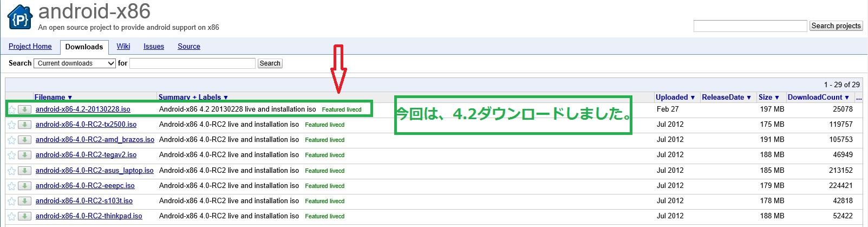The width and height of the screenshot is (868, 227).
Task: Open android-x86-4.0-RC2-tx2500.iso link
Action: click(x=86, y=125)
